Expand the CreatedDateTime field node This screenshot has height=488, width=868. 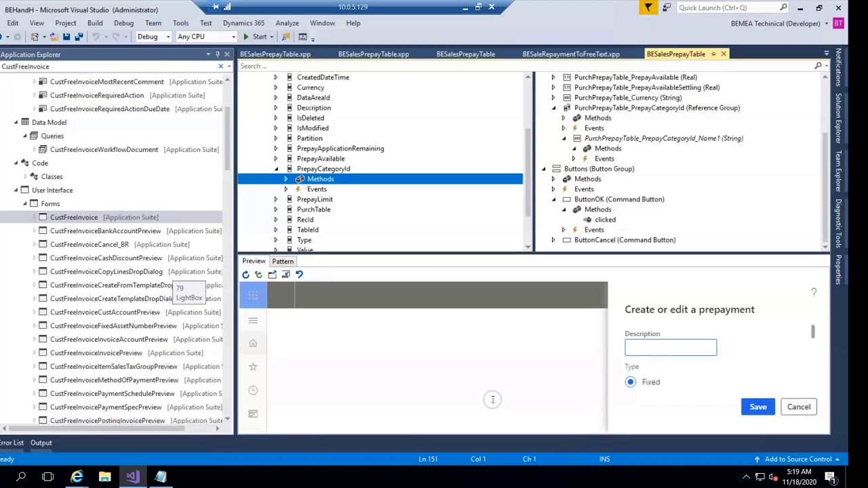pyautogui.click(x=275, y=77)
